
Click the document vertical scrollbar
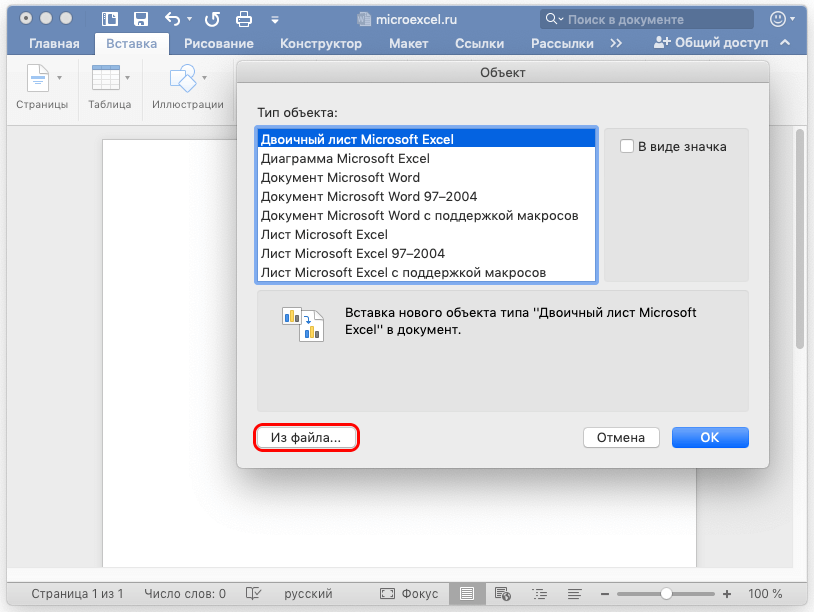[x=800, y=239]
